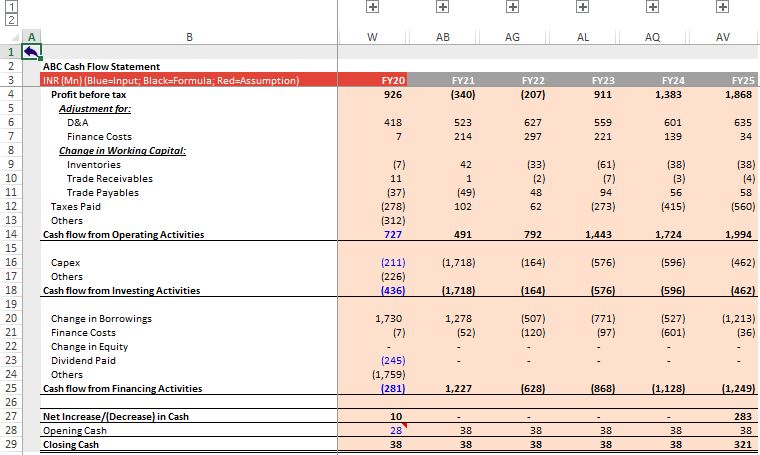Select column W header
Screen dimensions: 760x455
click(372, 37)
